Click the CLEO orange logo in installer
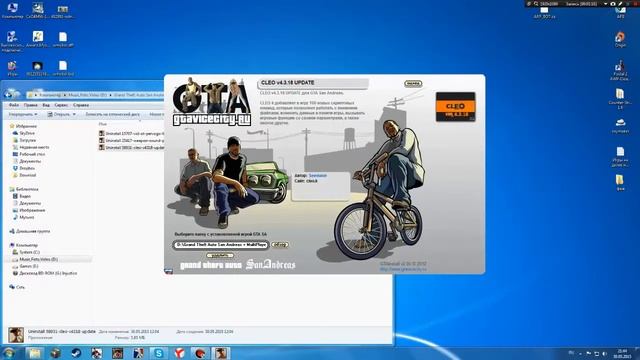Viewport: 640px width, 360px height. point(456,107)
